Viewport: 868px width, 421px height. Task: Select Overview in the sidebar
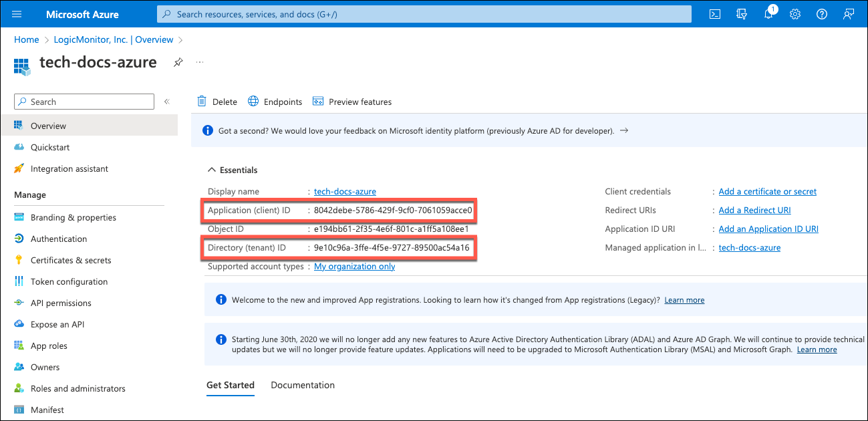click(x=89, y=126)
